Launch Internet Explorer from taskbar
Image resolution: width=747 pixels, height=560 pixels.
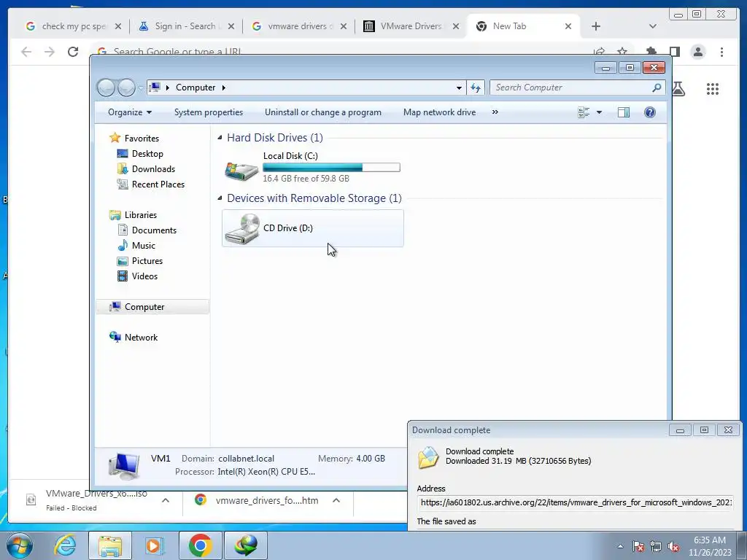pyautogui.click(x=65, y=545)
